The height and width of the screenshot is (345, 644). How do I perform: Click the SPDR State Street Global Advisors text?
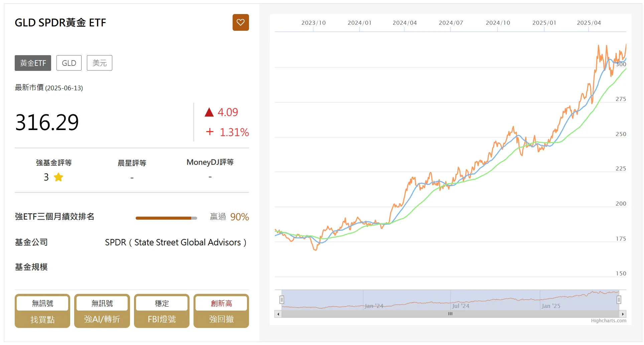(x=176, y=242)
